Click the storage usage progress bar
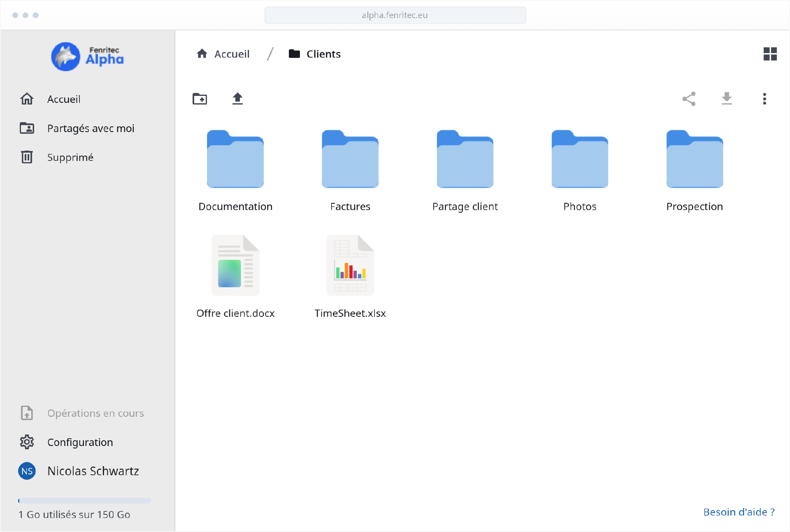790x532 pixels. 84,501
